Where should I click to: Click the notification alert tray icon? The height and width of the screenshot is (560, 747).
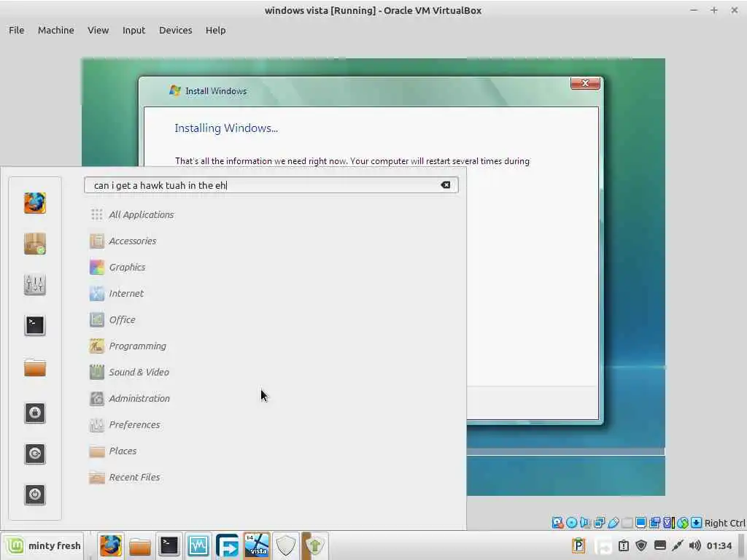[624, 545]
